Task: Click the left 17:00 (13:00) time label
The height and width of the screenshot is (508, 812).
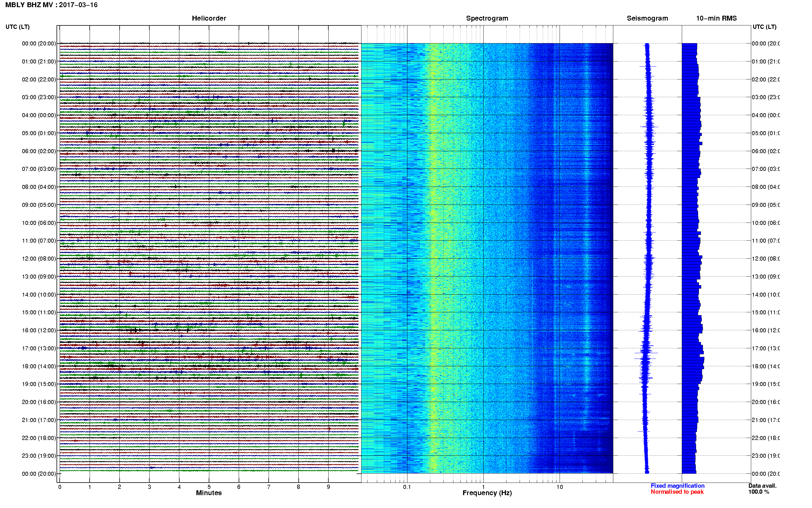Action: (39, 348)
